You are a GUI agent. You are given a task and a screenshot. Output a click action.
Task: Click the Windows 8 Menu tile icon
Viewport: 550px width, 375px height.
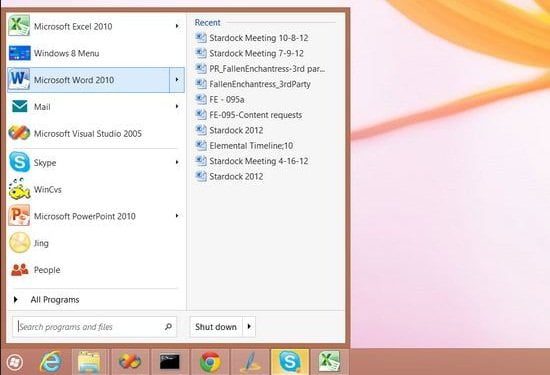pos(19,53)
